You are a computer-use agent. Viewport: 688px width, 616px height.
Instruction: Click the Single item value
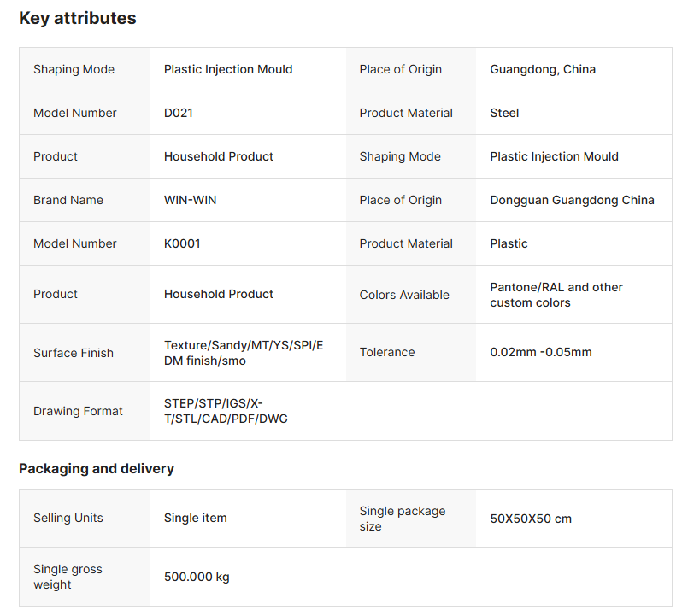(x=196, y=518)
